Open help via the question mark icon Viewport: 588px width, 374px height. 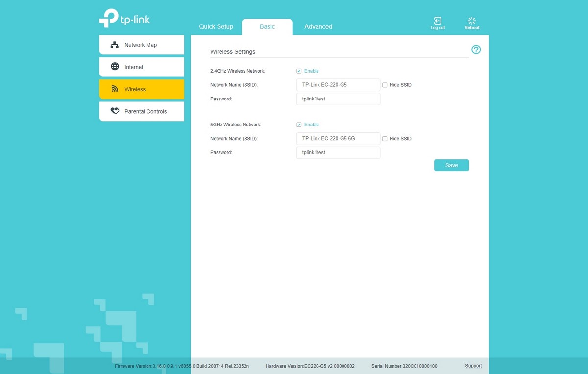coord(476,50)
